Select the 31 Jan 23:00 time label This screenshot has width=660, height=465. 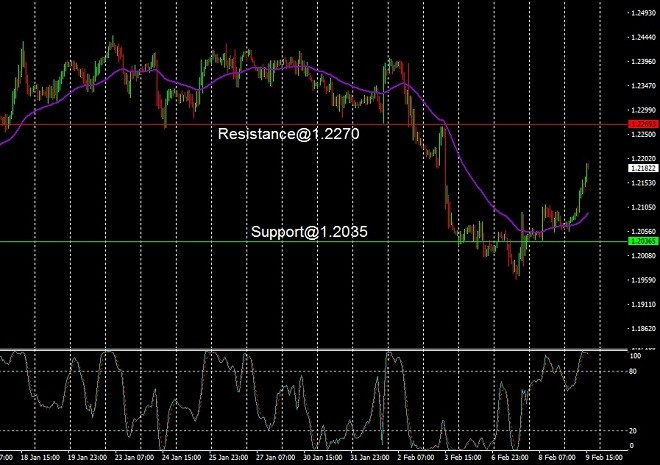point(370,458)
